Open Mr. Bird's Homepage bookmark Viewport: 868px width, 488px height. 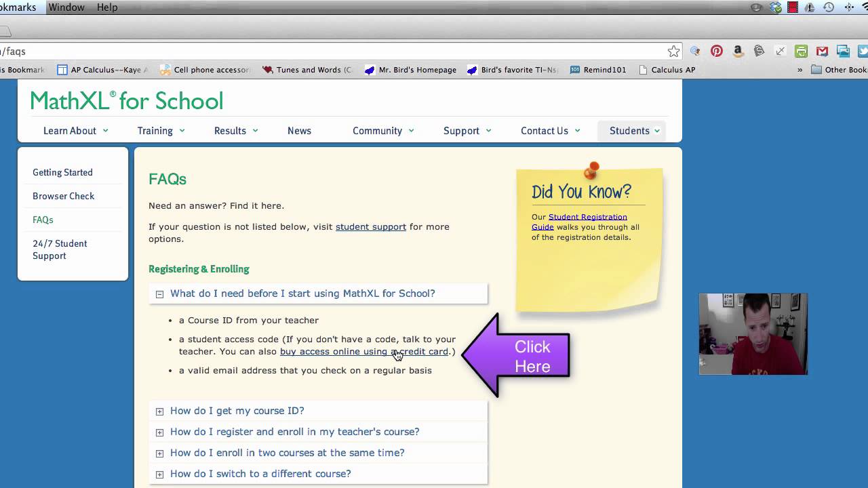click(x=410, y=70)
